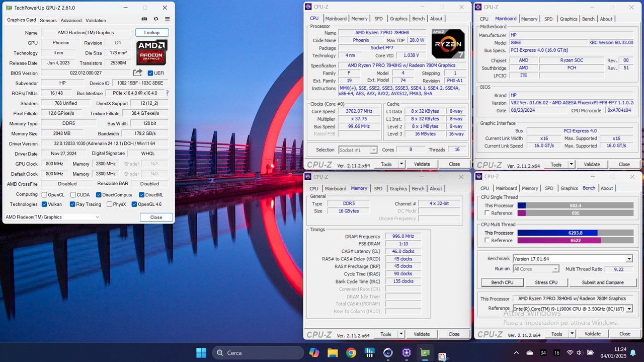Image resolution: width=644 pixels, height=362 pixels.
Task: Toggle the DirectCompute checkbox
Action: tap(99, 195)
